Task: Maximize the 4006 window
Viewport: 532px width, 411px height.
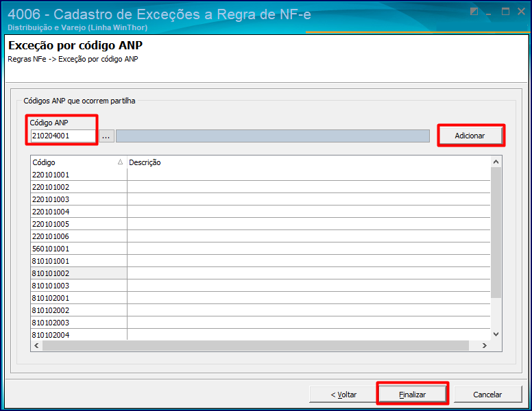Action: tap(505, 12)
